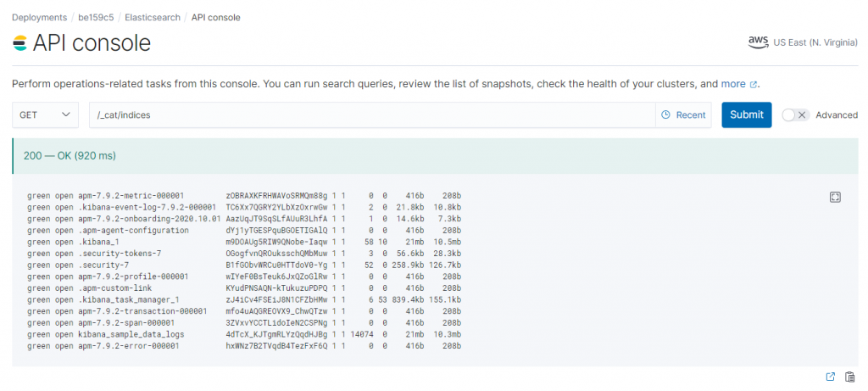Open the Deployments breadcrumb
This screenshot has height=391, width=868.
tap(39, 17)
